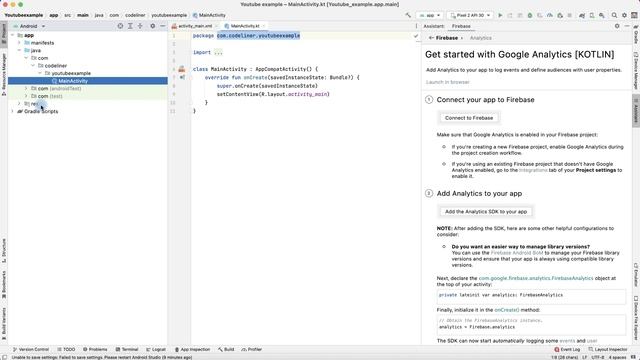Open Assistant panel settings gear
640x360 pixels.
(617, 26)
